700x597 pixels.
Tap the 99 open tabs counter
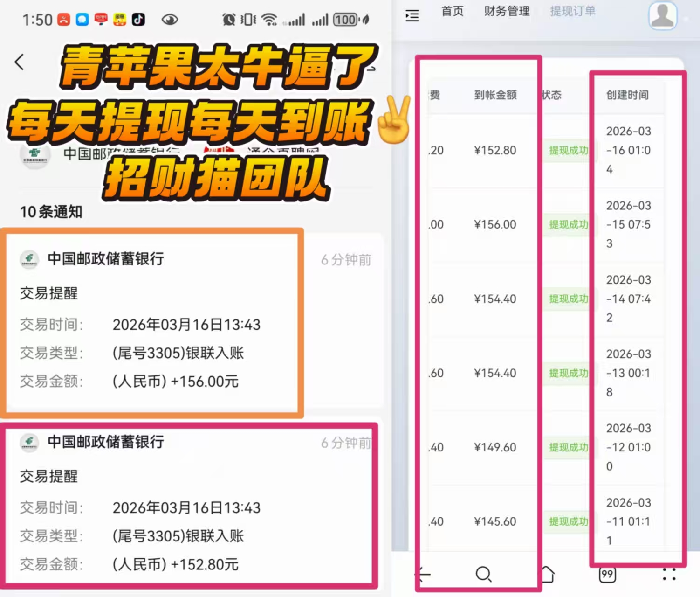(x=607, y=575)
